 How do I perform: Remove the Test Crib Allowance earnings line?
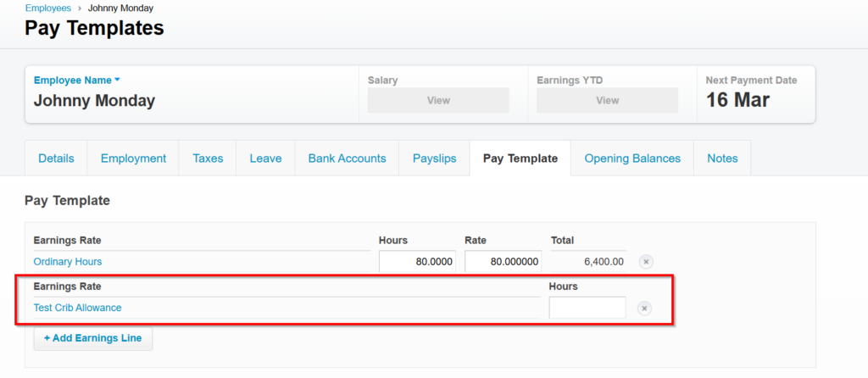pos(644,309)
